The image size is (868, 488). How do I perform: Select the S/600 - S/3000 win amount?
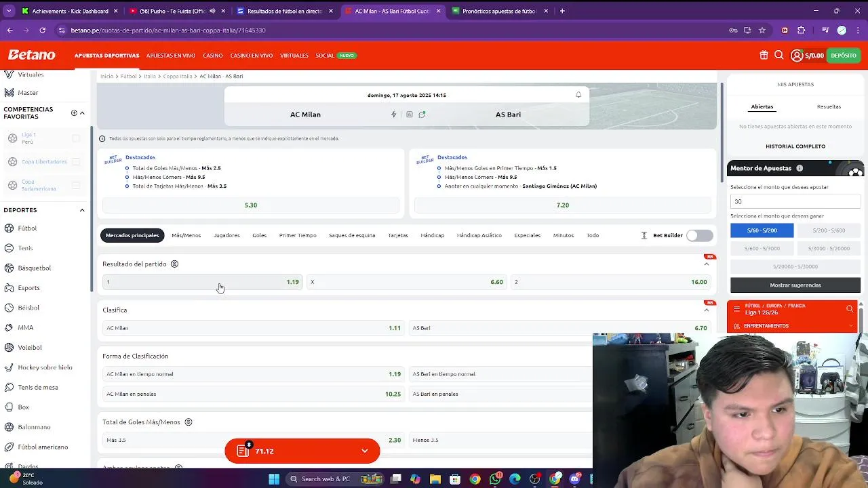pos(762,249)
